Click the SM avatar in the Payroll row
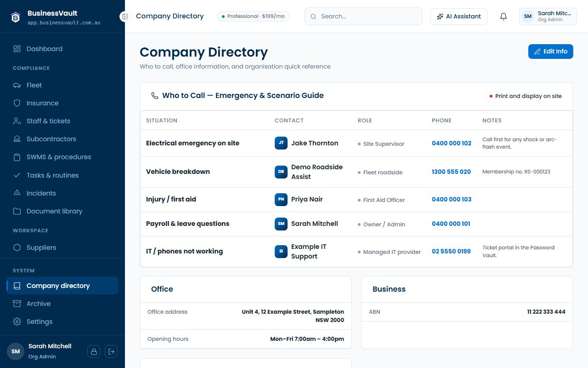This screenshot has width=588, height=368. tap(281, 224)
